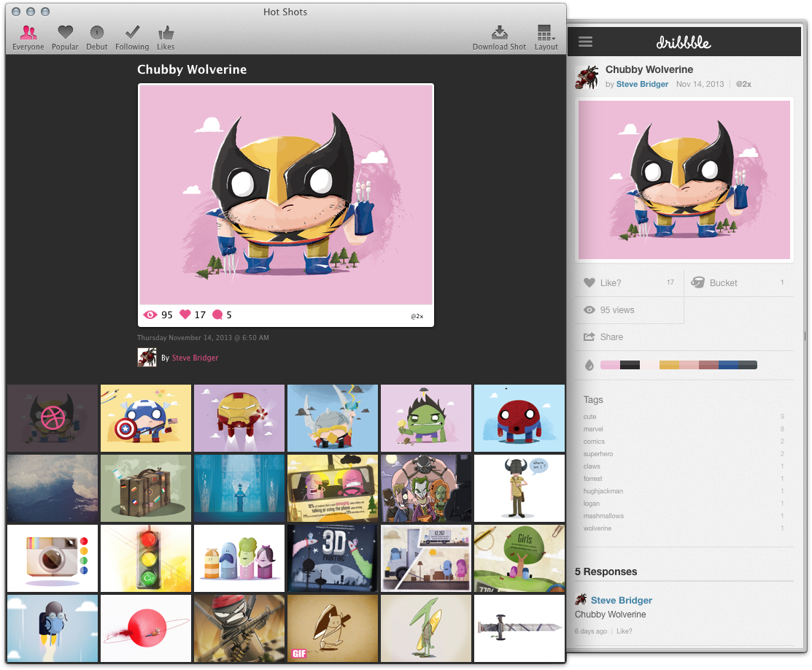Open Steve Bridger's name in the Responses section
This screenshot has width=812, height=670.
[622, 600]
